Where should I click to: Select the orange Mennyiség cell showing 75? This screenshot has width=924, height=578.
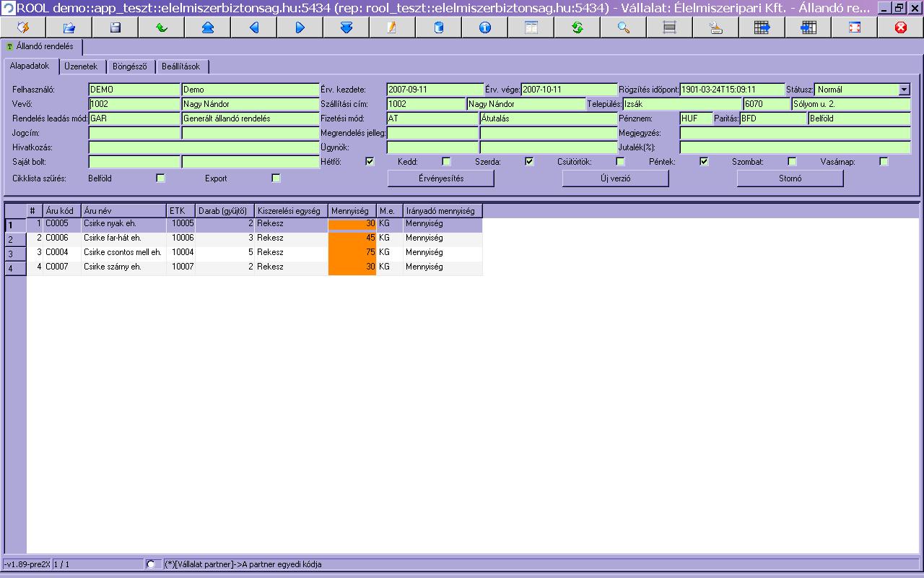352,253
